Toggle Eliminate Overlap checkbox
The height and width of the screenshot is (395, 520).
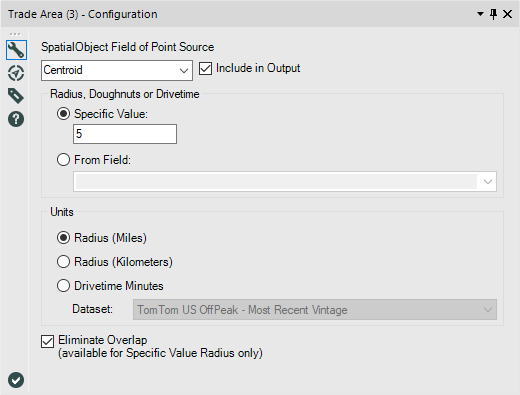click(x=47, y=341)
